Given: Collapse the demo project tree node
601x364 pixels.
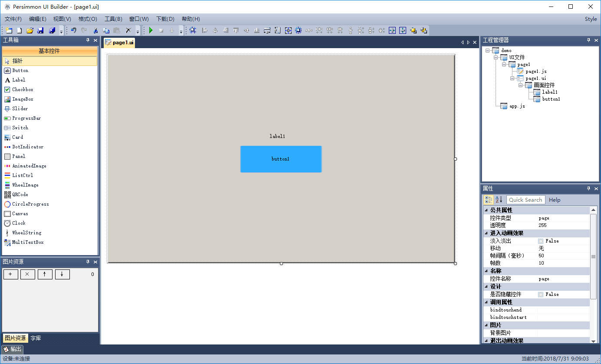Looking at the screenshot, I should [487, 50].
